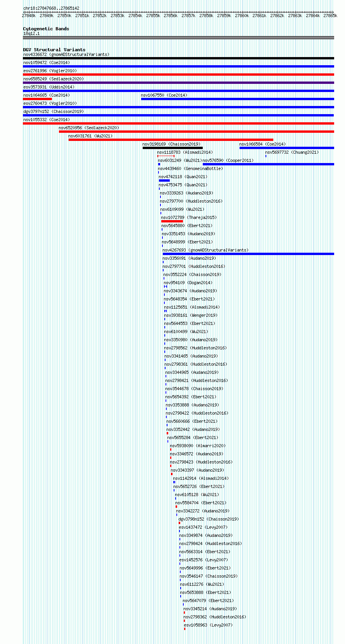Click nsv2798362 (Huddleston2016) label
345x644 pixels.
(215, 617)
